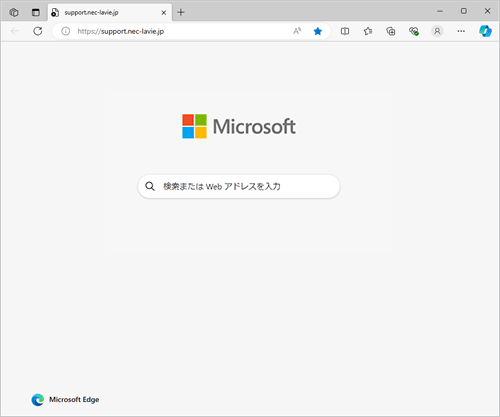This screenshot has height=417, width=500.
Task: Focus the search or web address box
Action: point(239,186)
